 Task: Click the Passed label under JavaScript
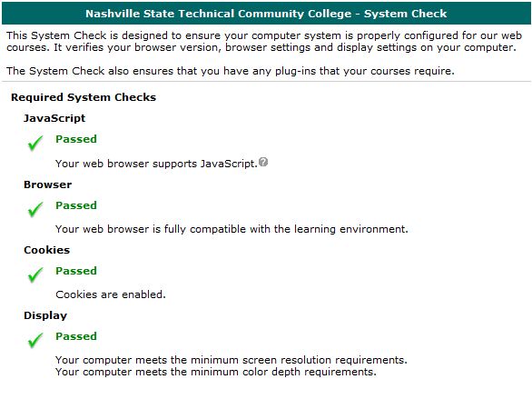pyautogui.click(x=76, y=139)
